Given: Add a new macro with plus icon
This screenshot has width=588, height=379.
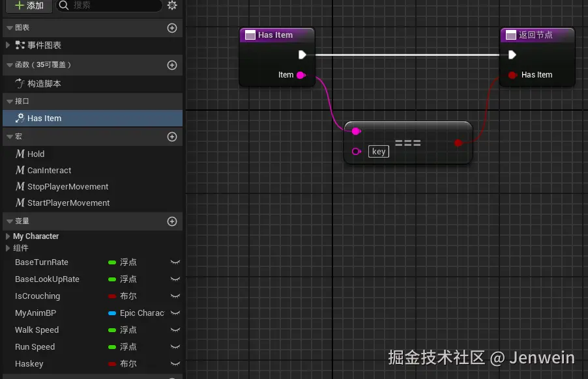Looking at the screenshot, I should coord(172,137).
